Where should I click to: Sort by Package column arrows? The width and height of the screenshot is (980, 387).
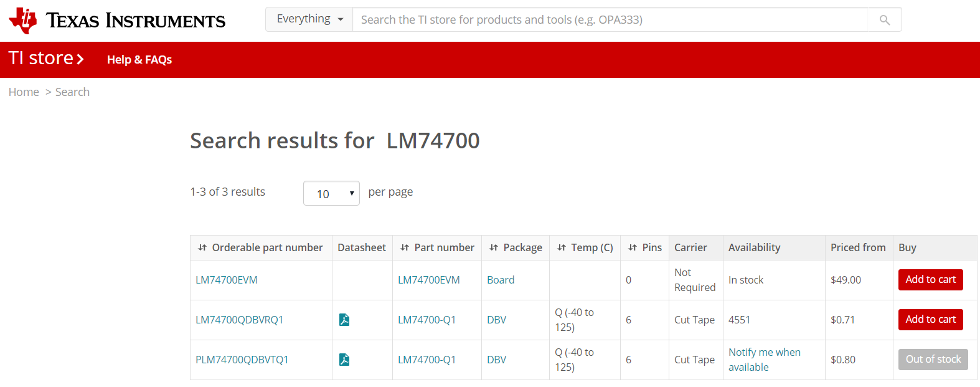(x=493, y=247)
